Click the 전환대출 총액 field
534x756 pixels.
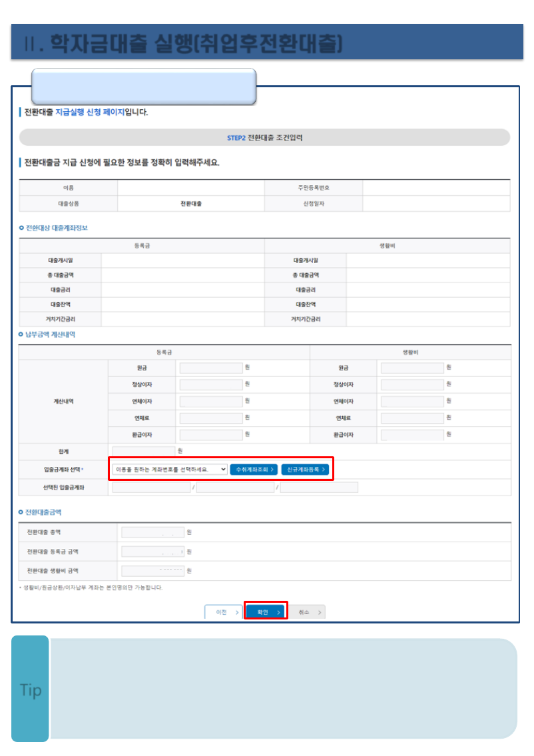tap(152, 532)
